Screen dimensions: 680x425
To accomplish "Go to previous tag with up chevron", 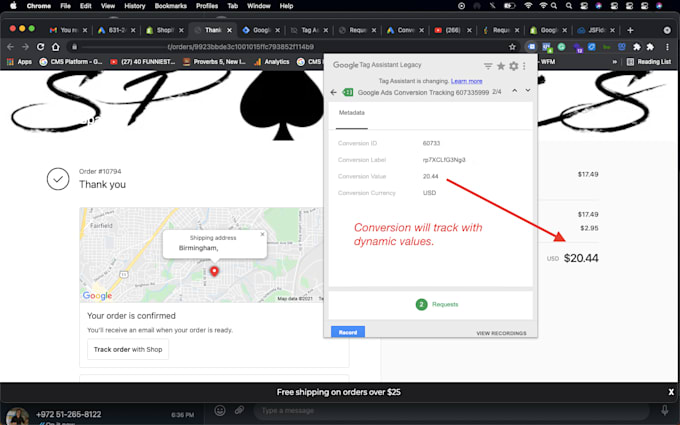I will [515, 91].
